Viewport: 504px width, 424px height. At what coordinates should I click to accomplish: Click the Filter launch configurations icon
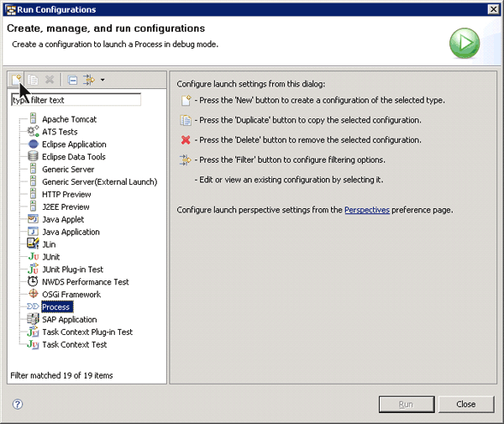click(88, 80)
